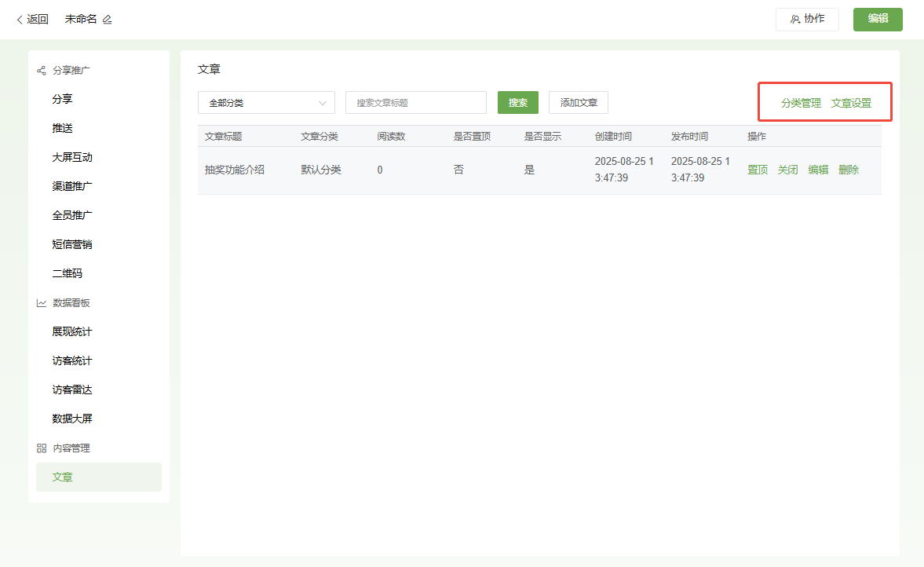Click the pencil icon beside 未命名
The width and height of the screenshot is (924, 567).
pyautogui.click(x=108, y=20)
